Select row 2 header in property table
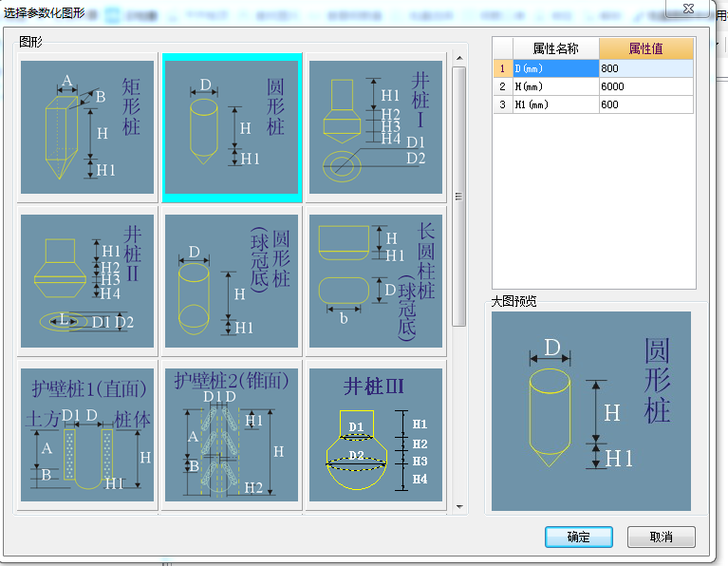Image resolution: width=728 pixels, height=566 pixels. [x=502, y=86]
